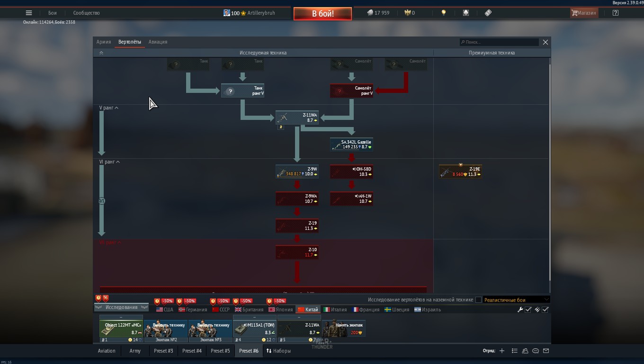Click the help question mark icon
Viewport: 644px width, 364px height.
pos(615,13)
